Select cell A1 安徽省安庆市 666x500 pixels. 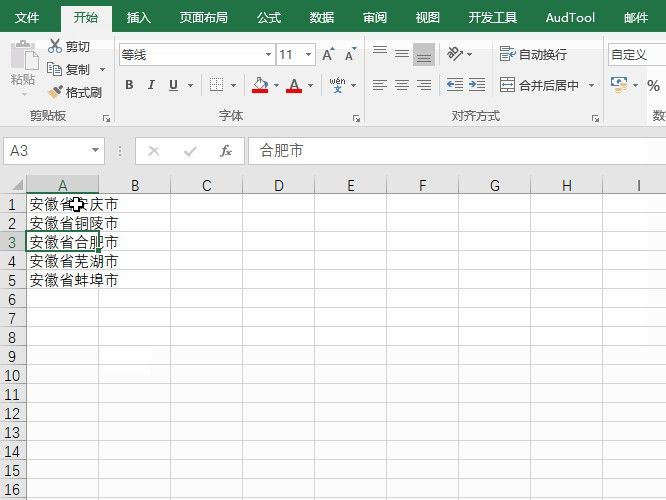click(62, 204)
